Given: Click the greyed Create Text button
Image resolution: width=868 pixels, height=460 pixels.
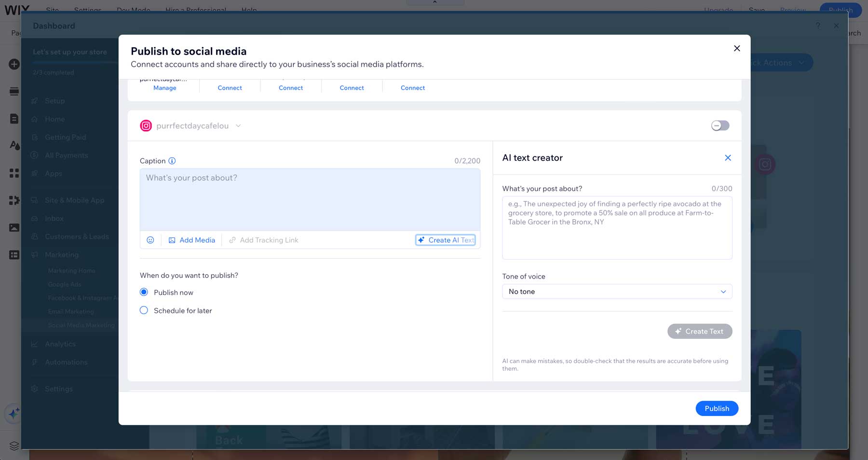Looking at the screenshot, I should [699, 331].
